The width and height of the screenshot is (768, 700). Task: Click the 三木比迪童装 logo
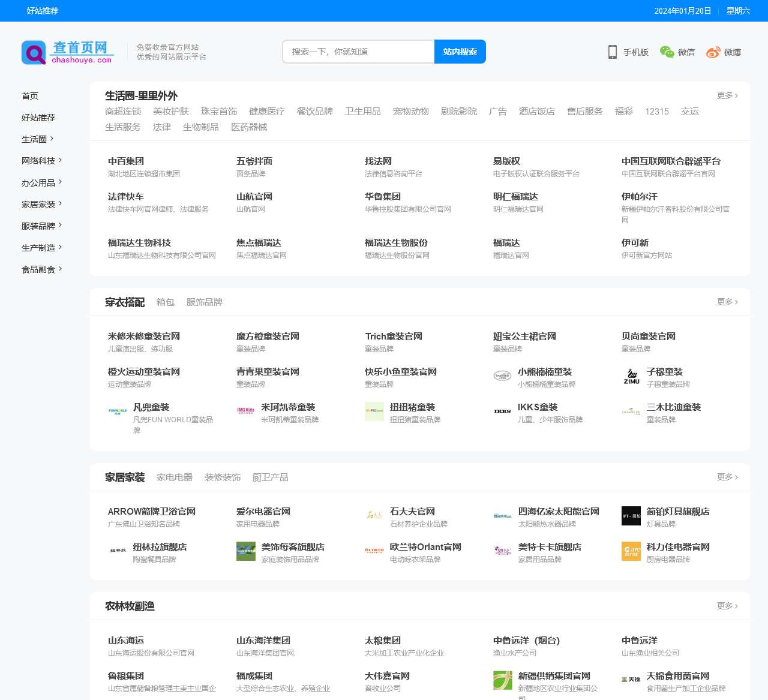tap(631, 411)
